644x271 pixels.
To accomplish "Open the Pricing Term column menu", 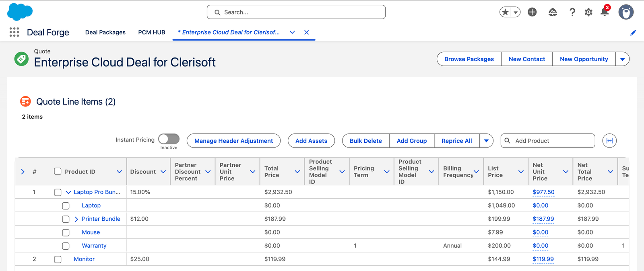I will click(387, 172).
